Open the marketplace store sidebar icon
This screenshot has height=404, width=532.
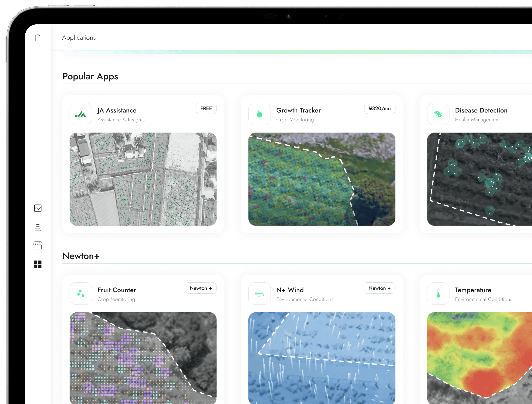click(38, 245)
